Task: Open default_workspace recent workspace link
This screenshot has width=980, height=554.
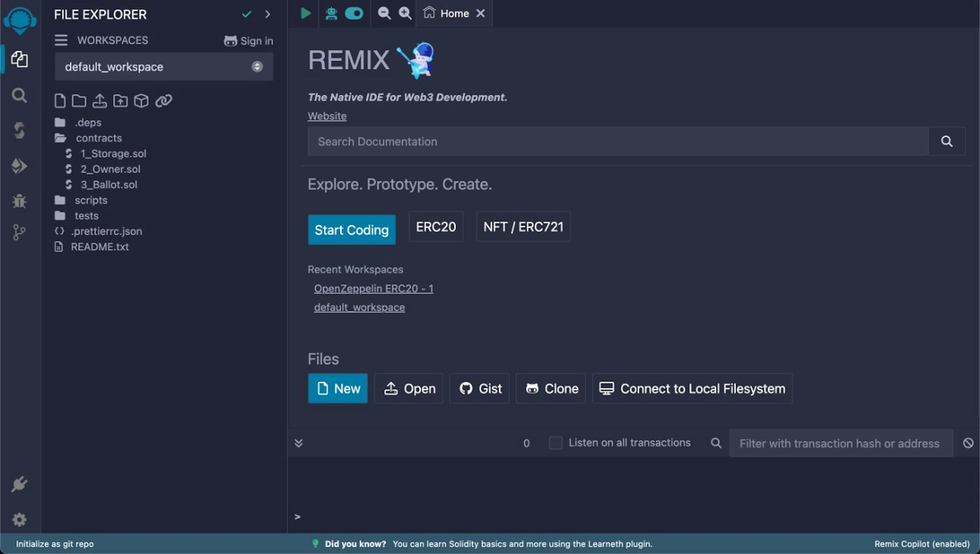Action: (x=359, y=307)
